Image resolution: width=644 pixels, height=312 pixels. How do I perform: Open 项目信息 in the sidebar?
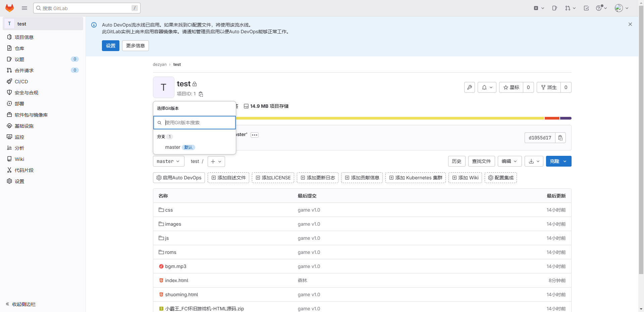point(43,37)
